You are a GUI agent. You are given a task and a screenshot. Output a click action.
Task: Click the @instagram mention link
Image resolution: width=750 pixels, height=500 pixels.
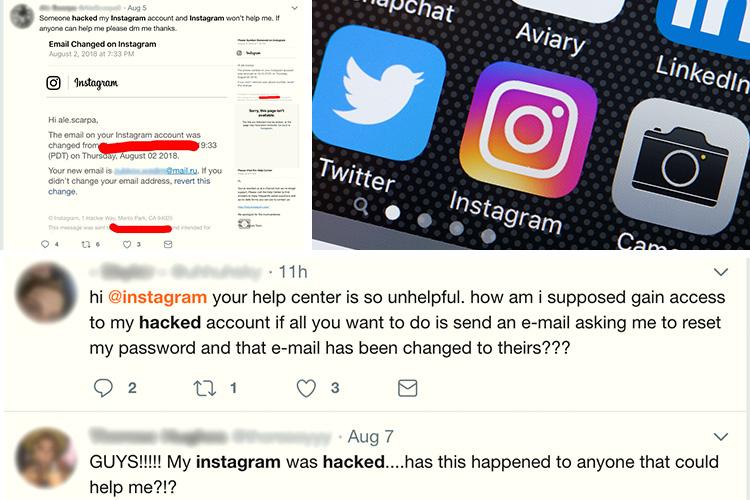click(157, 297)
